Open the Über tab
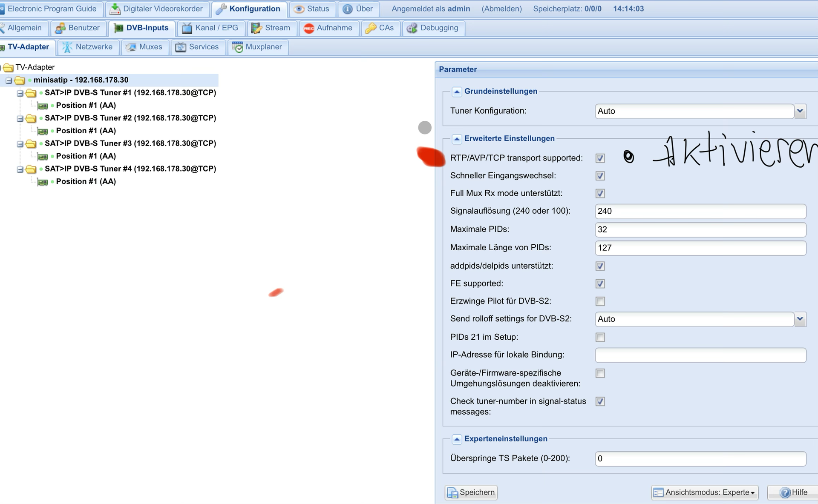This screenshot has height=504, width=818. (358, 9)
